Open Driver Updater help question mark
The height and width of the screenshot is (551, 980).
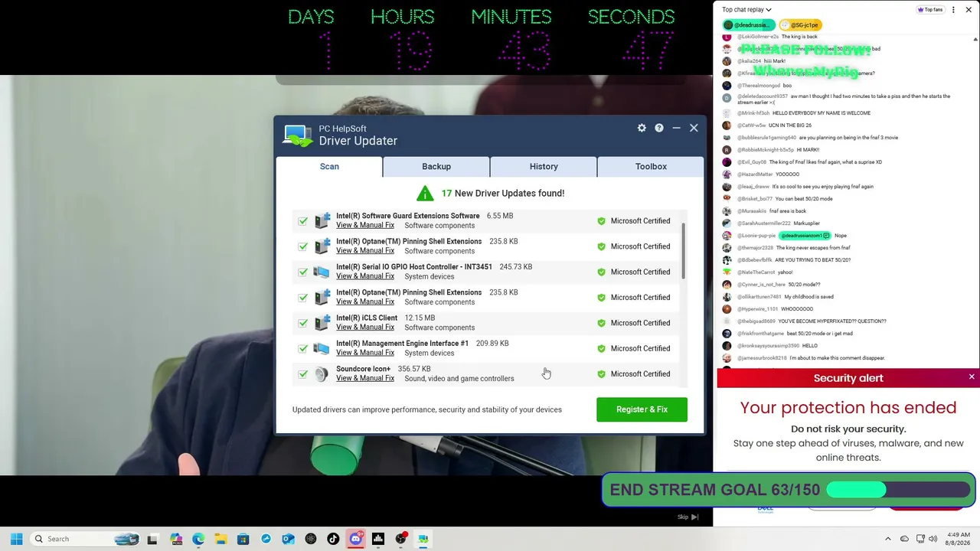(659, 128)
